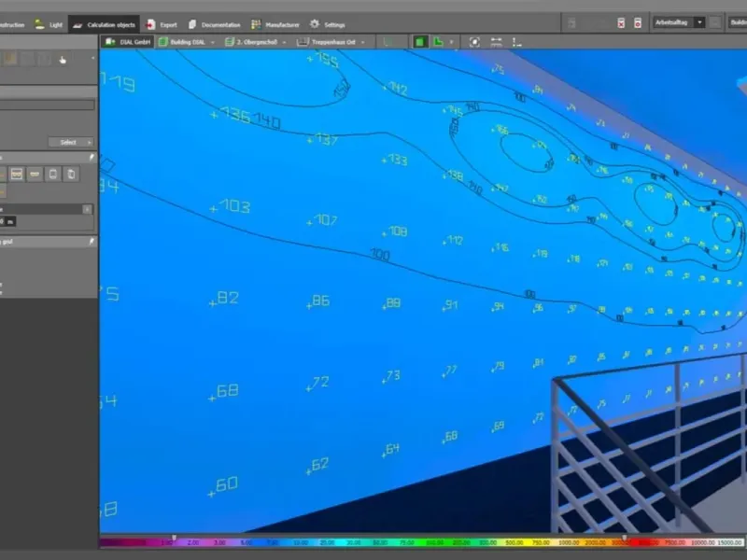Click the pin icon of upper section
This screenshot has height=560, width=747.
pos(92,157)
